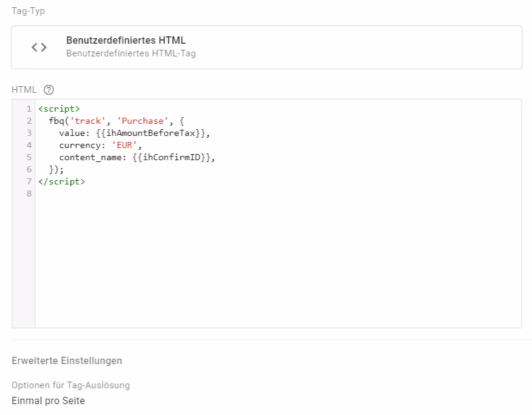Click the Benutzerdefiniertes HTML-Tag subtitle
Image resolution: width=532 pixels, height=415 pixels.
131,53
